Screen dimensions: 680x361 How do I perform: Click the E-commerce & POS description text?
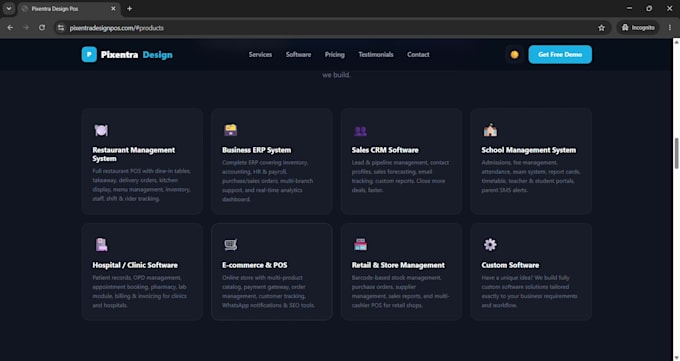[x=268, y=292]
